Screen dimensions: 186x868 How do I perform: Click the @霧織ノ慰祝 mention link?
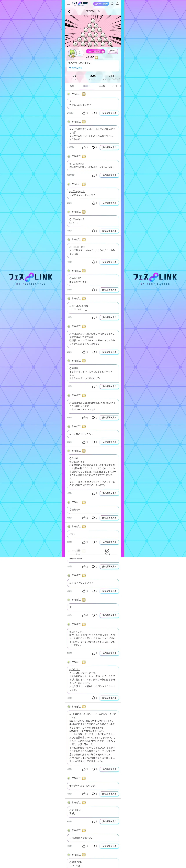[76, 862]
